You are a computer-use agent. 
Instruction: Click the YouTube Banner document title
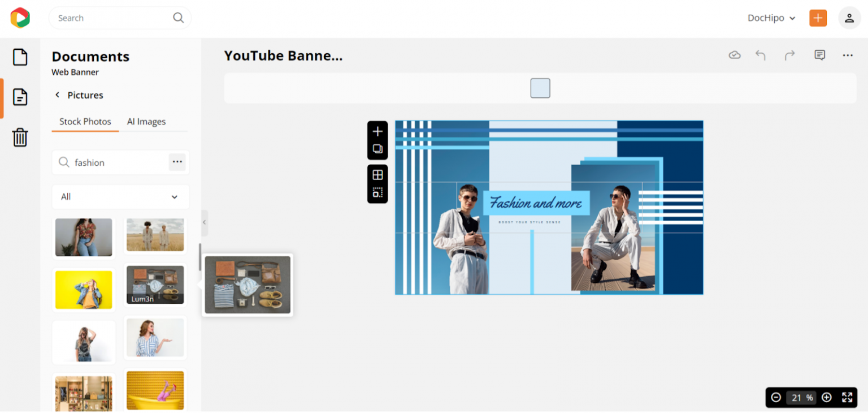(x=283, y=55)
